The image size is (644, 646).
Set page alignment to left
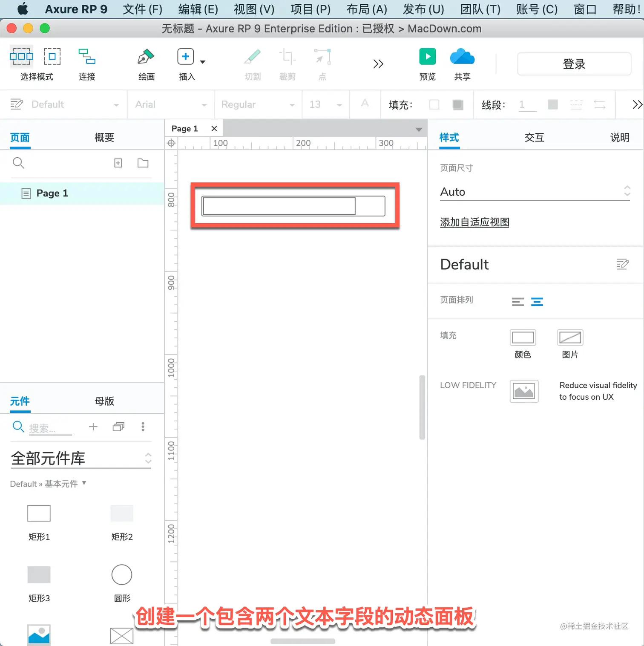pos(518,302)
